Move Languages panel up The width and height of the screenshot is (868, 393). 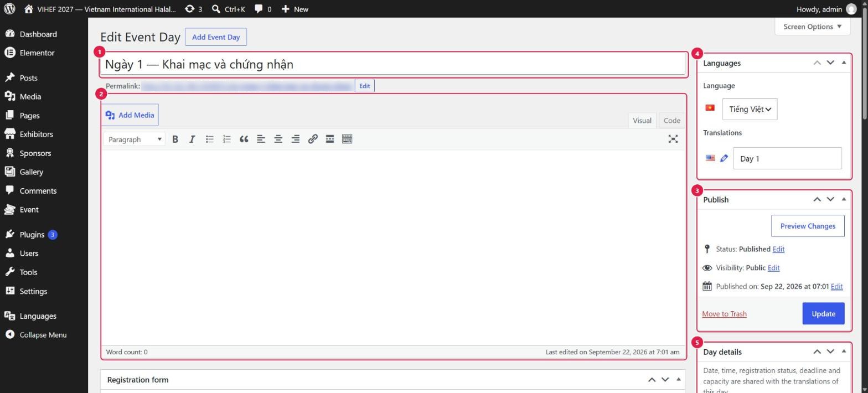click(x=817, y=63)
